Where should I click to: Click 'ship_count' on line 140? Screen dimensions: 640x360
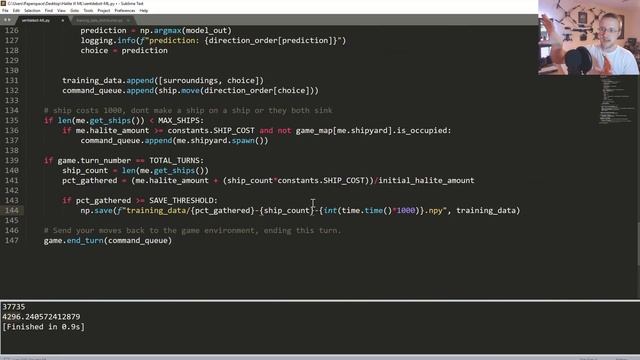point(85,171)
